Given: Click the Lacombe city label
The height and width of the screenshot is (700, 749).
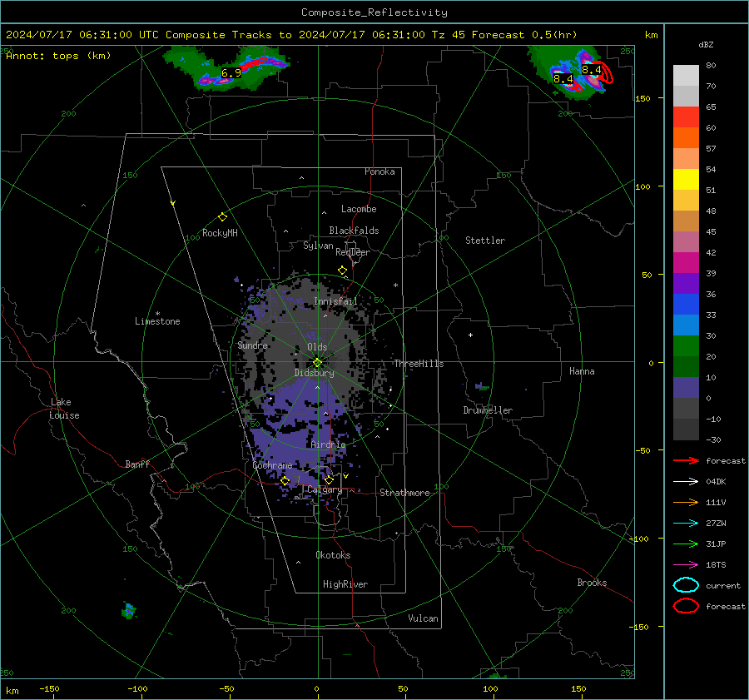Looking at the screenshot, I should tap(359, 209).
